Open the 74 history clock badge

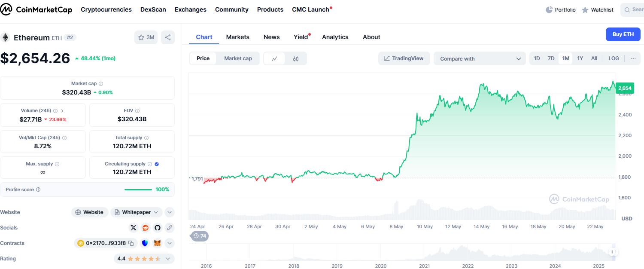click(x=199, y=236)
